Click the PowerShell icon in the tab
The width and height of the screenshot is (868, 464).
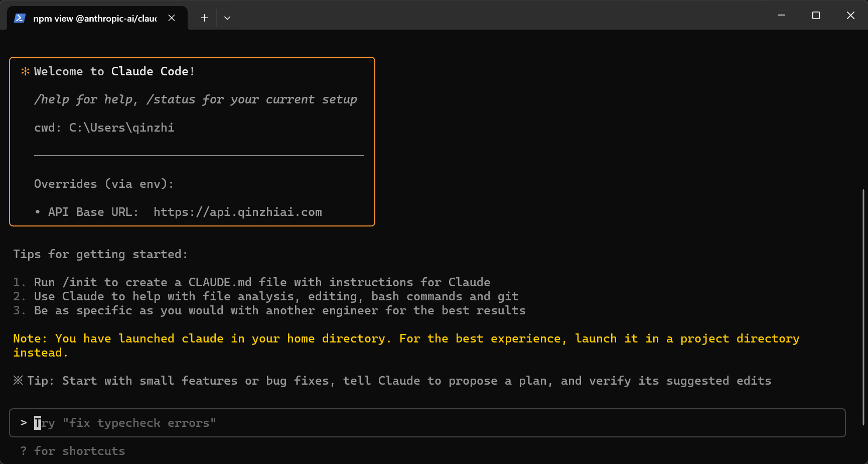(x=20, y=18)
